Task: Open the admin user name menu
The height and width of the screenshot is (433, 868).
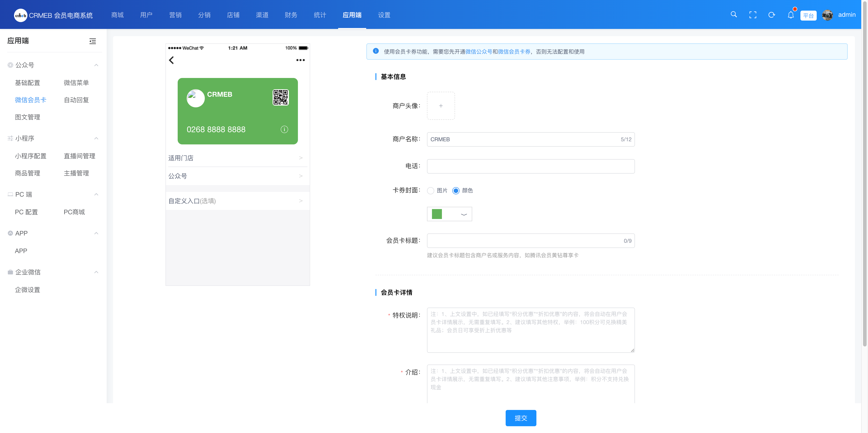Action: 847,15
